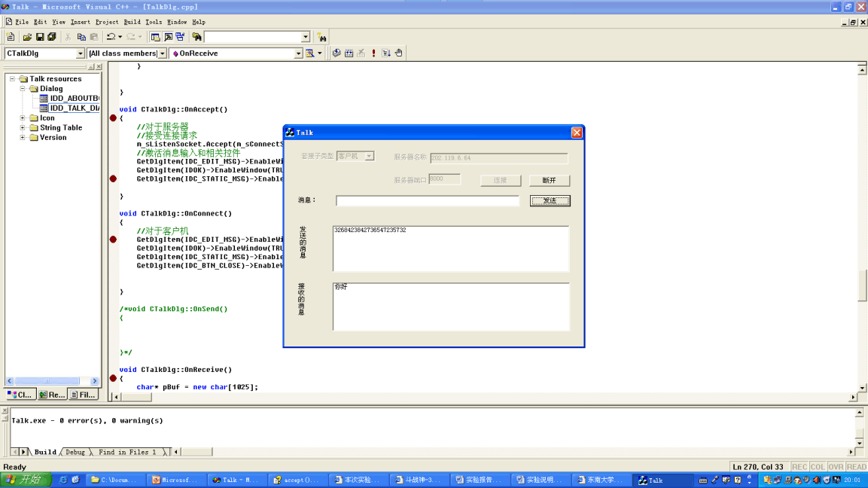Click the WizardBar actions wand icon
Screen dimensions: 868x488
tap(311, 53)
